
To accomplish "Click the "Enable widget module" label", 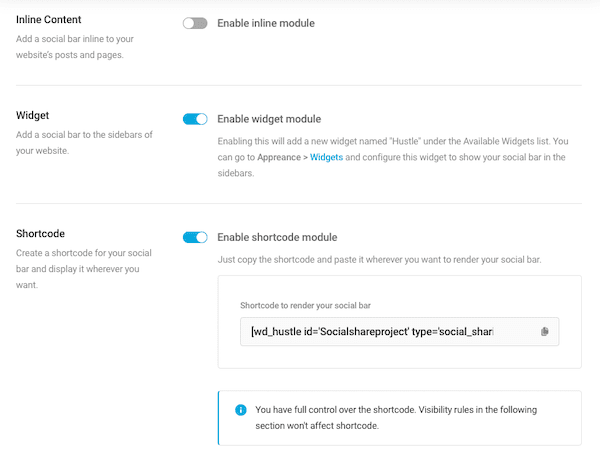I will tap(269, 119).
